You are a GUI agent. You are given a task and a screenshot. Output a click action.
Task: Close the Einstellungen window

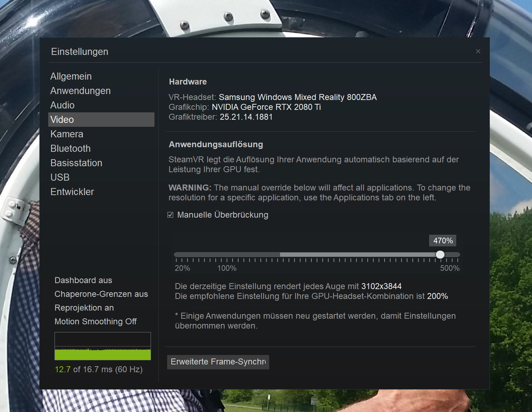pos(478,51)
